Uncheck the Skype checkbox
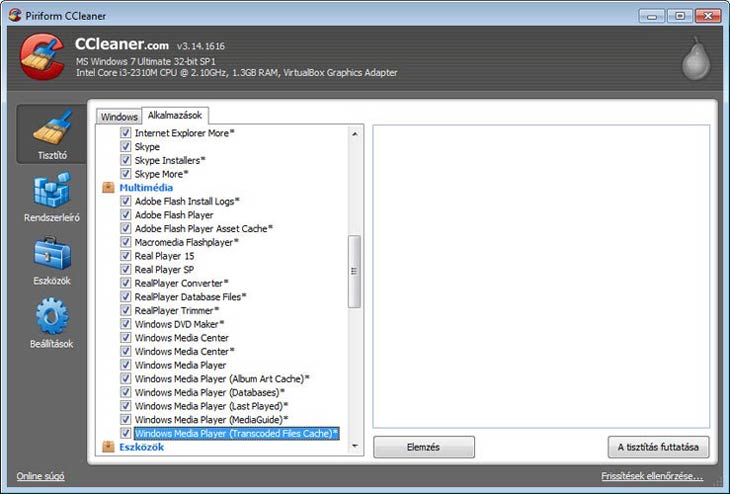 coord(125,146)
